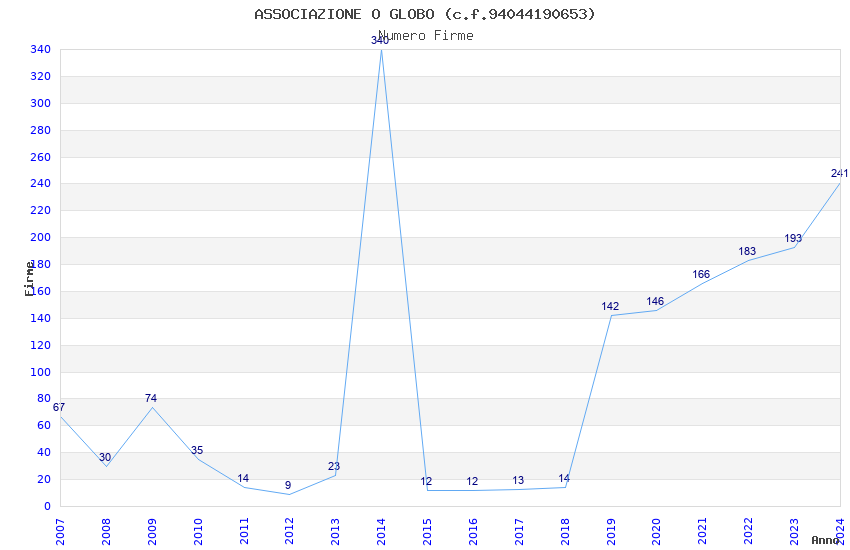Click the 23 data label for 2013
850x550 pixels.
[x=334, y=466]
